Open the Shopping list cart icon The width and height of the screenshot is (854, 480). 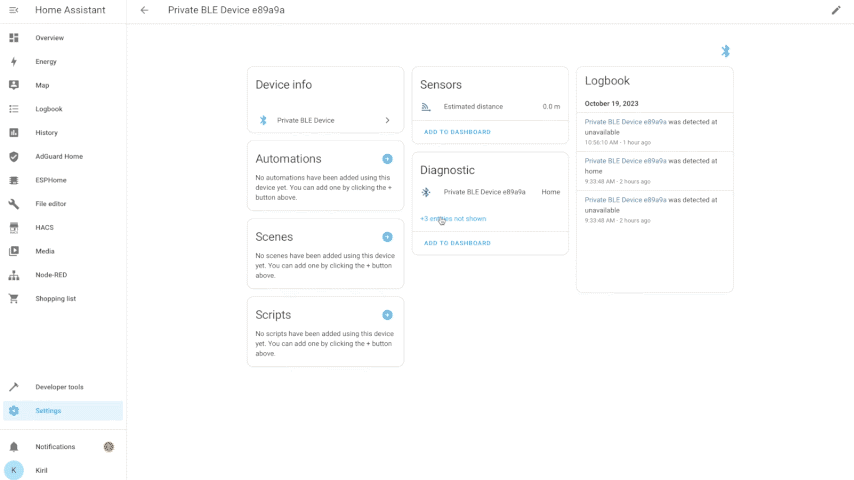pos(14,299)
